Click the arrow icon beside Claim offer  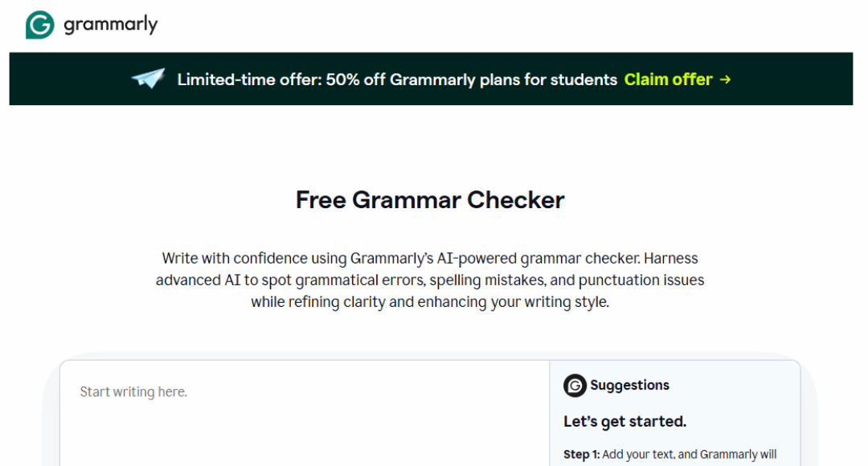click(x=725, y=80)
